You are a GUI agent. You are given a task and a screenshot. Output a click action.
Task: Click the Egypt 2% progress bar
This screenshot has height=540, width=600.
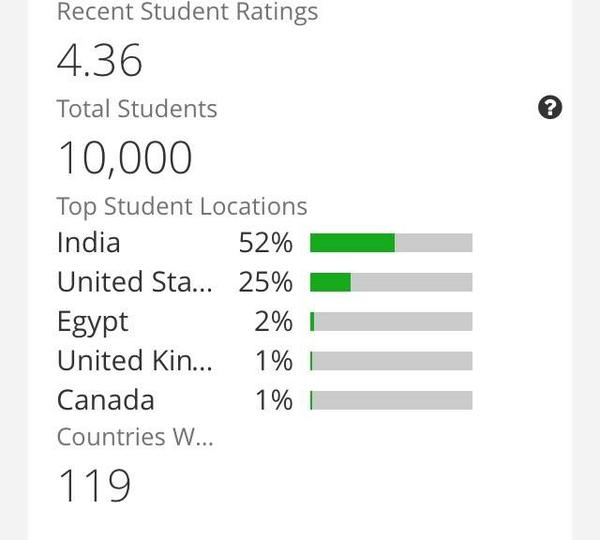pyautogui.click(x=391, y=321)
